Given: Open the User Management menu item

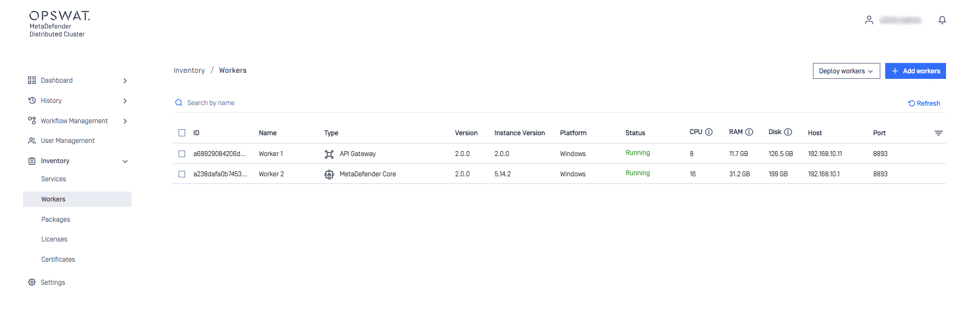Looking at the screenshot, I should point(67,141).
